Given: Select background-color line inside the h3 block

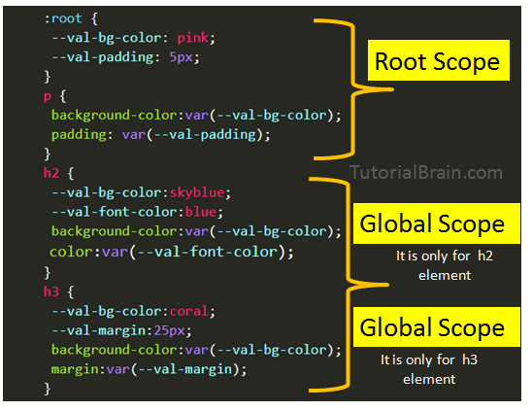Looking at the screenshot, I should 196,350.
